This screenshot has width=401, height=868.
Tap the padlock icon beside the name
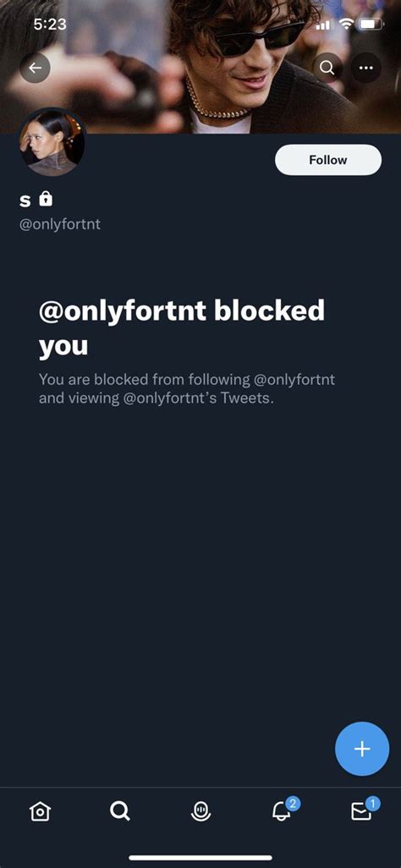46,199
